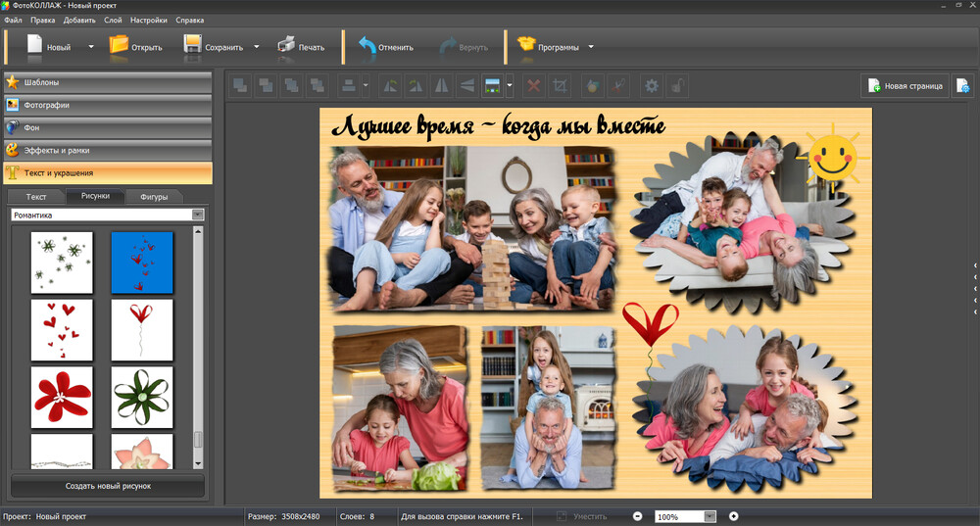
Task: Click the padlock lock-layer icon
Action: pyautogui.click(x=677, y=85)
